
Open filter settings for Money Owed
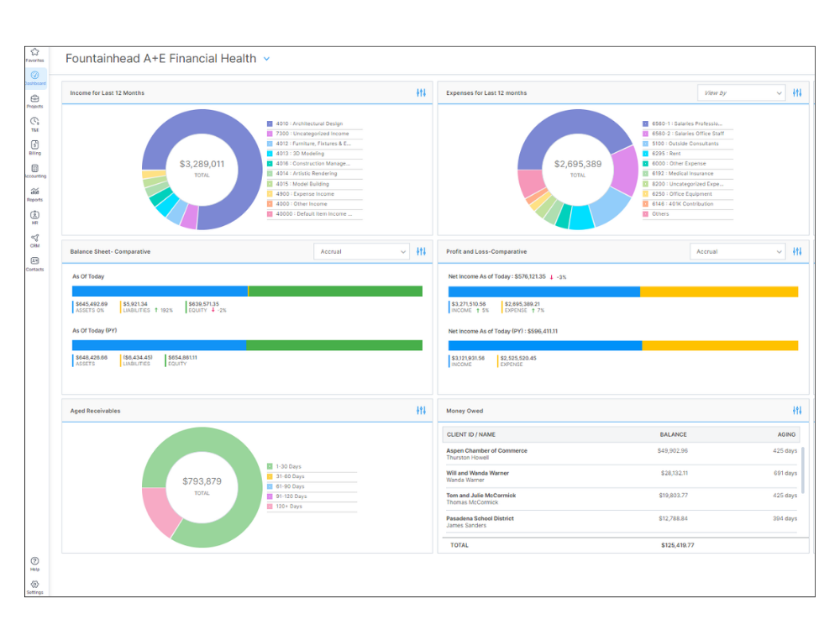pos(797,411)
